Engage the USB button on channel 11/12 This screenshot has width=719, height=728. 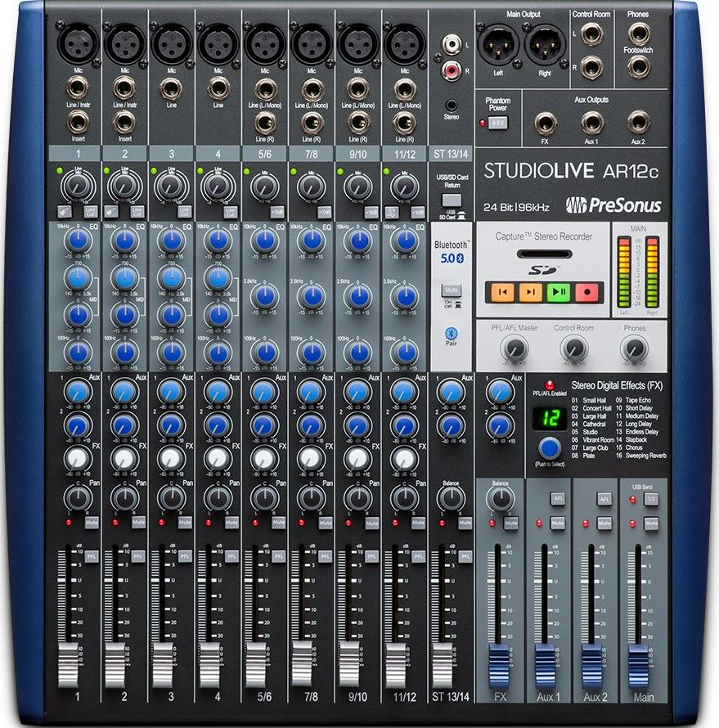tap(391, 212)
